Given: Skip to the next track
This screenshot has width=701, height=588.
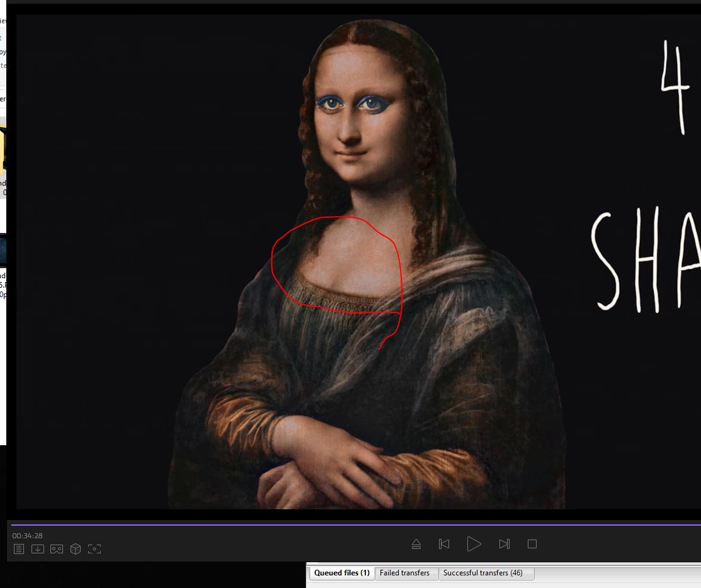Looking at the screenshot, I should point(504,544).
